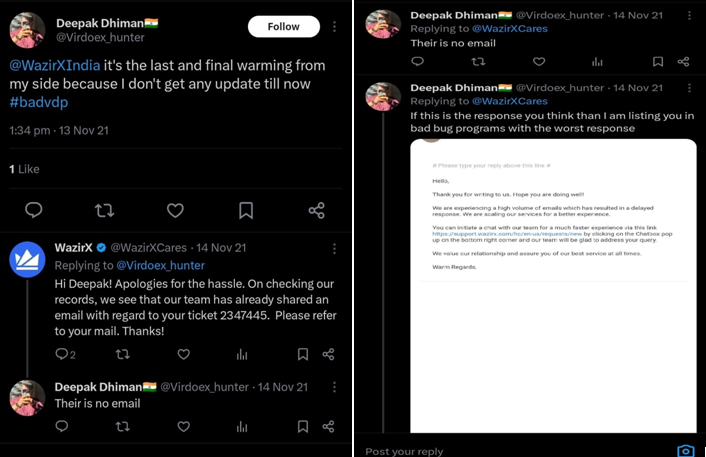This screenshot has height=457, width=706.
Task: Click the Follow button
Action: tap(284, 27)
